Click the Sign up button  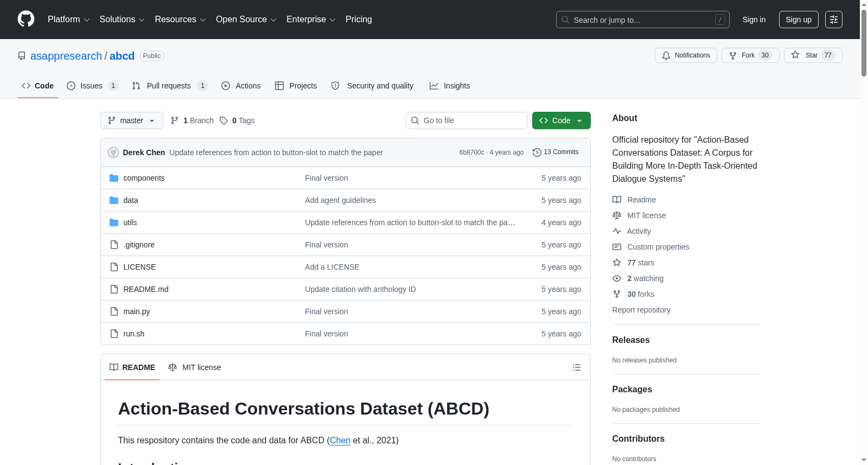799,20
